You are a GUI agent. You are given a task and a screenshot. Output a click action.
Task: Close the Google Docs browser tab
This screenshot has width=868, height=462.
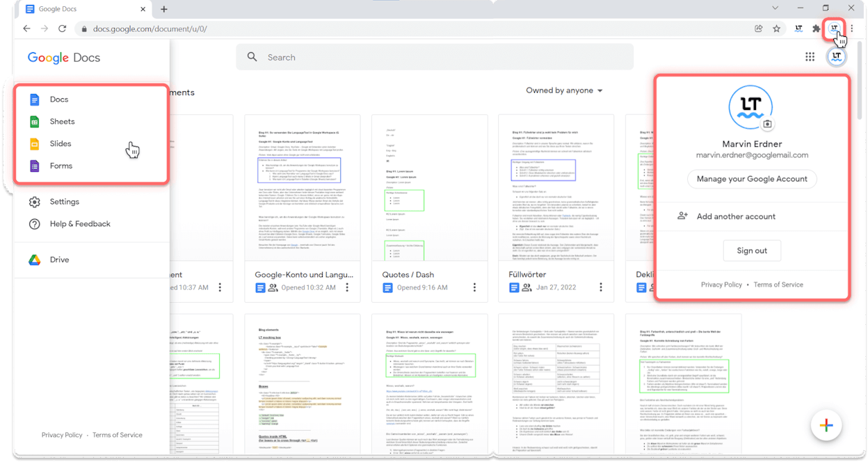pyautogui.click(x=143, y=9)
